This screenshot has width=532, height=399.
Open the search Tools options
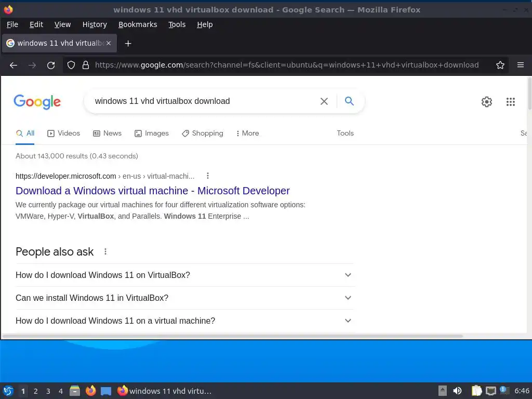coord(345,134)
